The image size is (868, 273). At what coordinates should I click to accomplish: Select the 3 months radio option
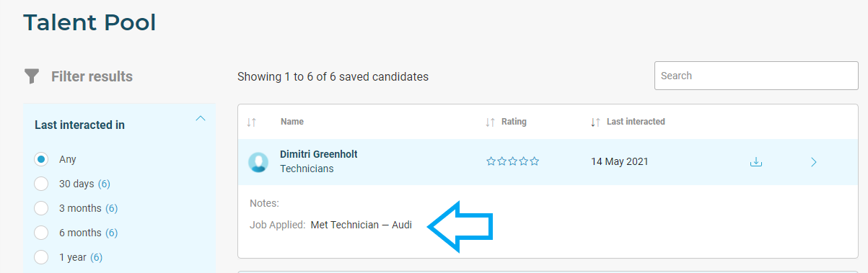click(42, 208)
